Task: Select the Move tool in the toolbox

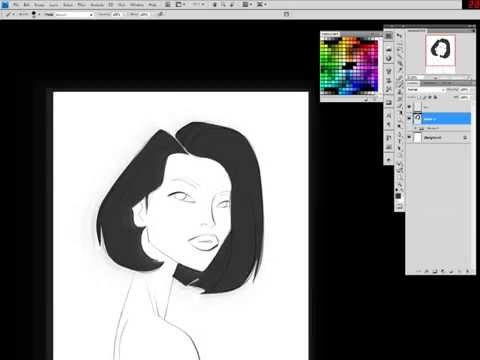Action: coord(400,36)
